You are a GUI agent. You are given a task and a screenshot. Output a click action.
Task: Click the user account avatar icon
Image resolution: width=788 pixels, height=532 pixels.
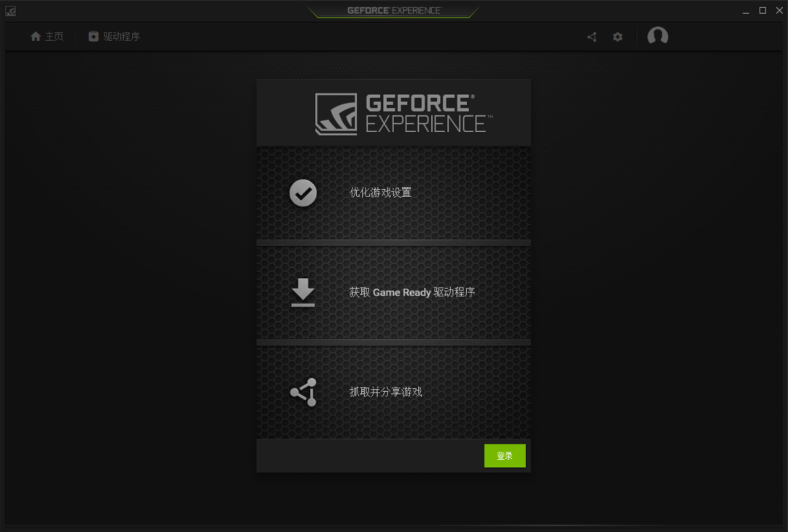657,36
